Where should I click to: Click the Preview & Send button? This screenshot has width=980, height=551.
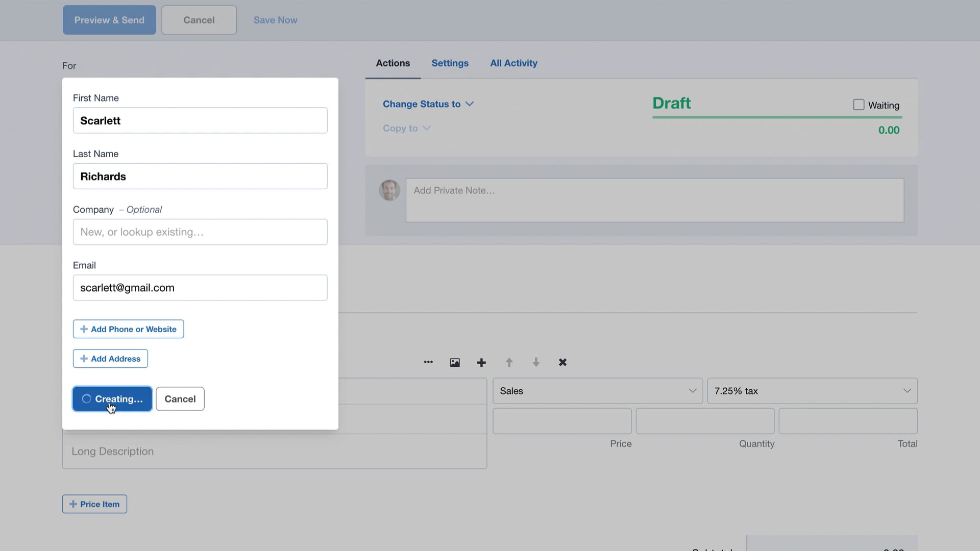[x=109, y=19]
